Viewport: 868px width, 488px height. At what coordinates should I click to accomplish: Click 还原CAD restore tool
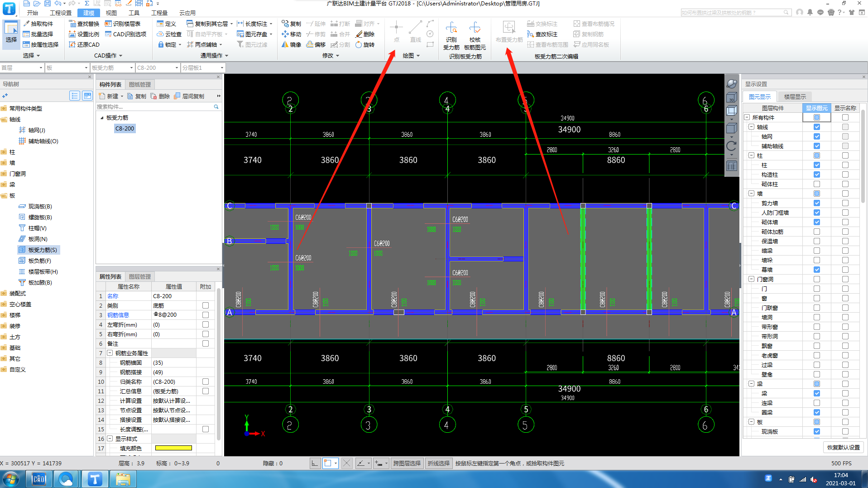point(84,44)
